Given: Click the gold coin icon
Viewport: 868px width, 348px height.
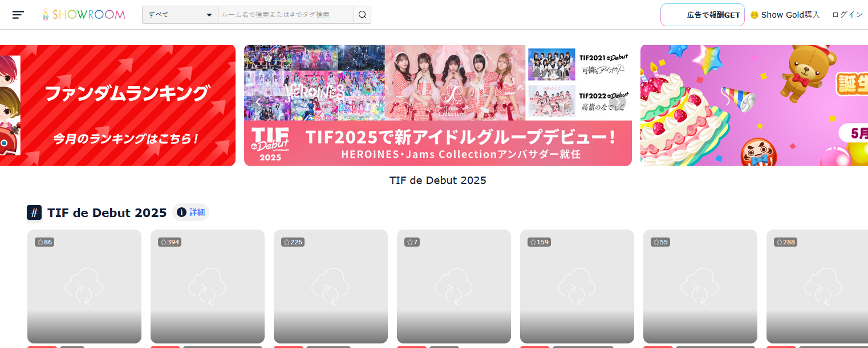Looking at the screenshot, I should point(755,15).
